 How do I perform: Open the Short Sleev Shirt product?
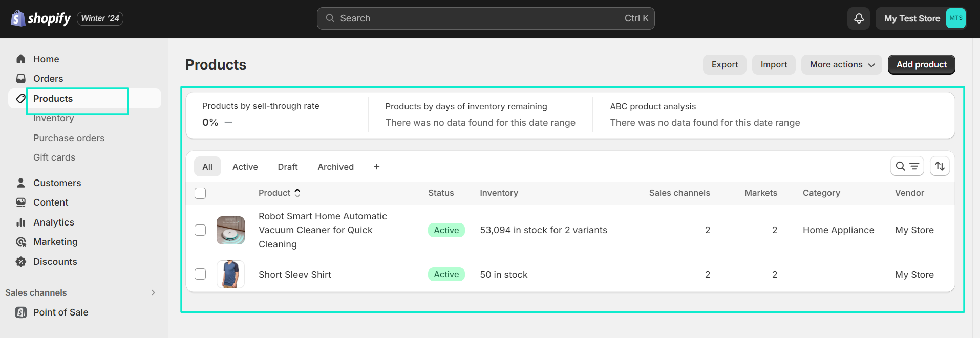pyautogui.click(x=295, y=275)
